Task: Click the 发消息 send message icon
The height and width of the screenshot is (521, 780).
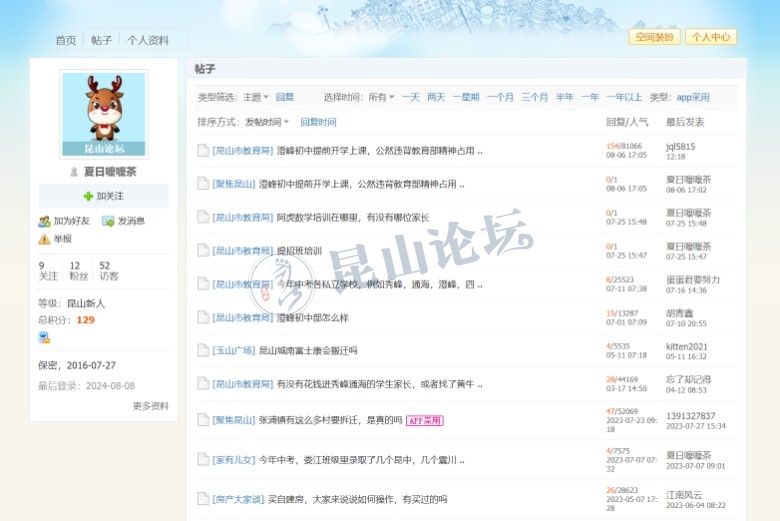Action: (x=108, y=221)
